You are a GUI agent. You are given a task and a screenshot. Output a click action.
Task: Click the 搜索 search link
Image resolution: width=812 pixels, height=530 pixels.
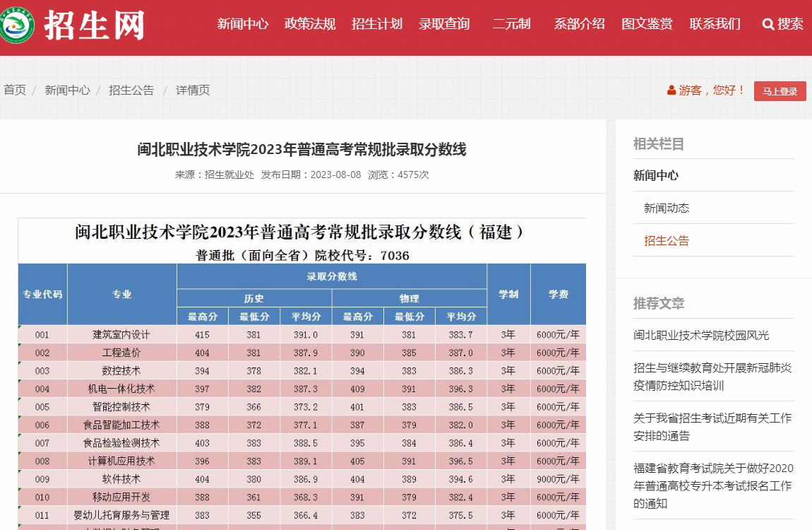tap(790, 24)
